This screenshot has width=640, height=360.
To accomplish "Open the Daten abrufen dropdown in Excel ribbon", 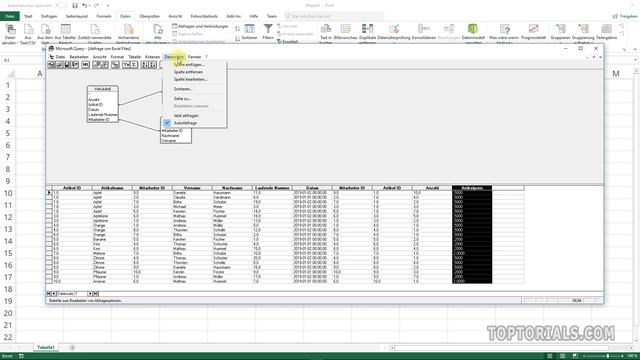I will (x=10, y=33).
